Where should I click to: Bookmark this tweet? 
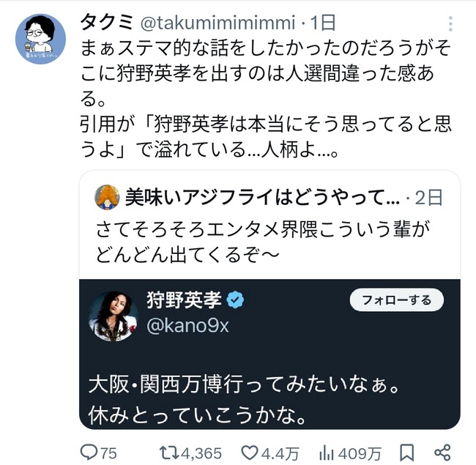coord(409,453)
